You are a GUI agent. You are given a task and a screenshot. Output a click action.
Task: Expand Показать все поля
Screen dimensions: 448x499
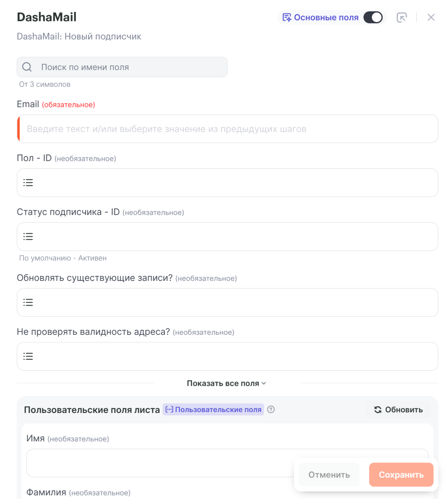pyautogui.click(x=226, y=383)
